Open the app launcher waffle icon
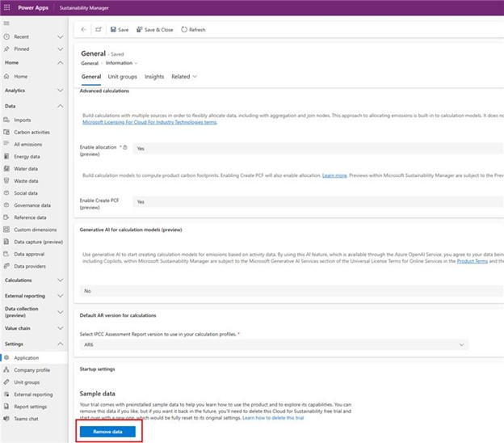 pos(6,7)
